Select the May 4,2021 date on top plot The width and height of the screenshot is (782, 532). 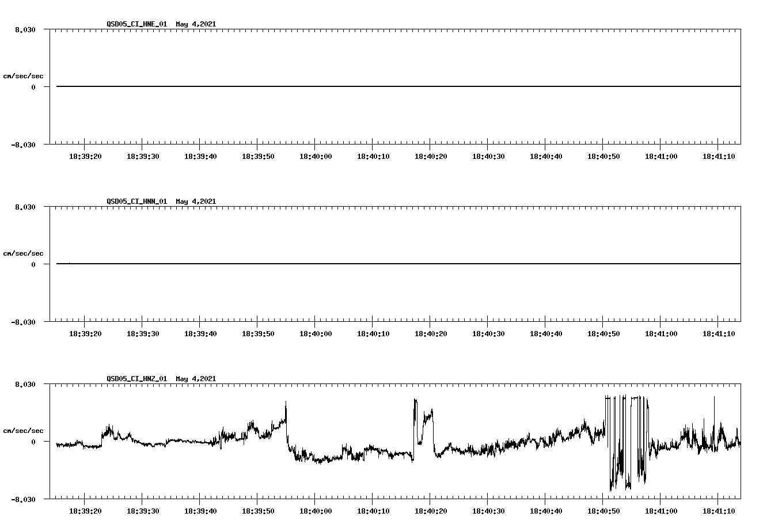click(x=195, y=24)
